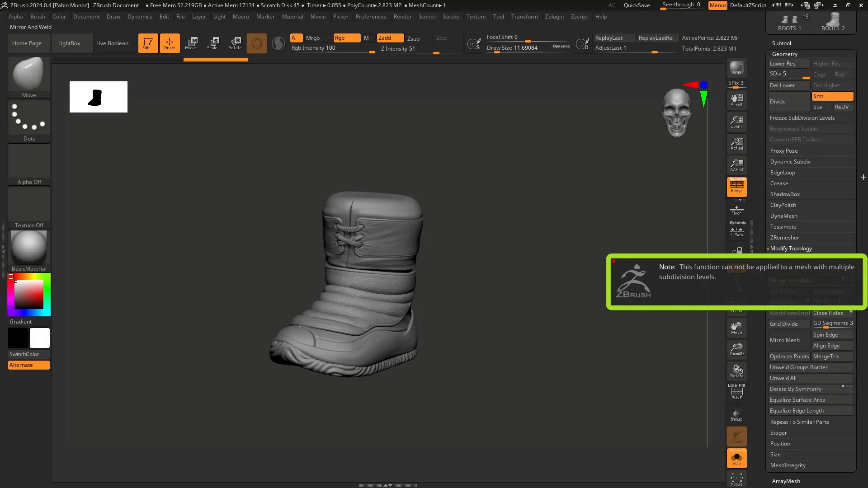Open the Dots stroke type picker

coord(29,121)
